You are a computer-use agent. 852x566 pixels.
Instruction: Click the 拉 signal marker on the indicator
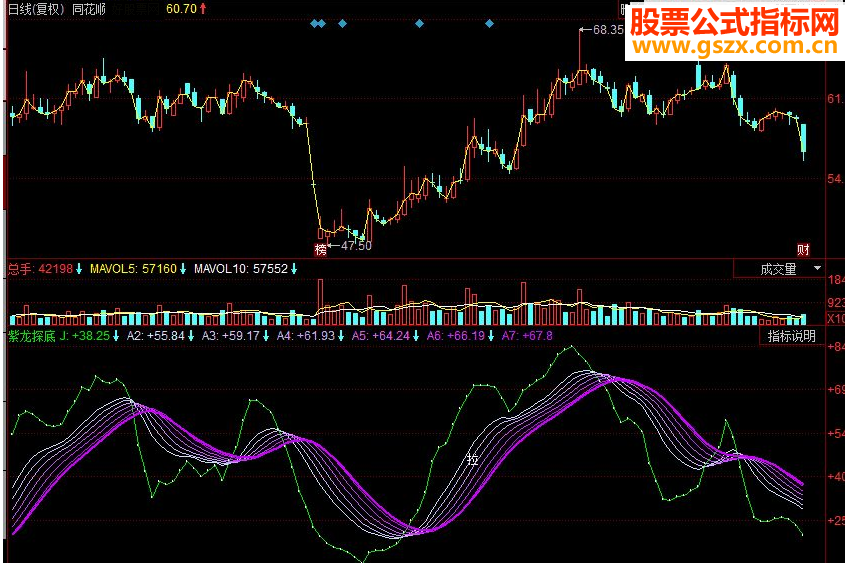coord(472,460)
